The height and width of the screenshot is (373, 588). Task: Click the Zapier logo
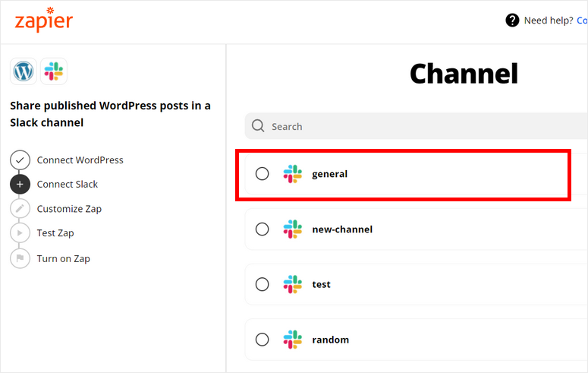[43, 20]
